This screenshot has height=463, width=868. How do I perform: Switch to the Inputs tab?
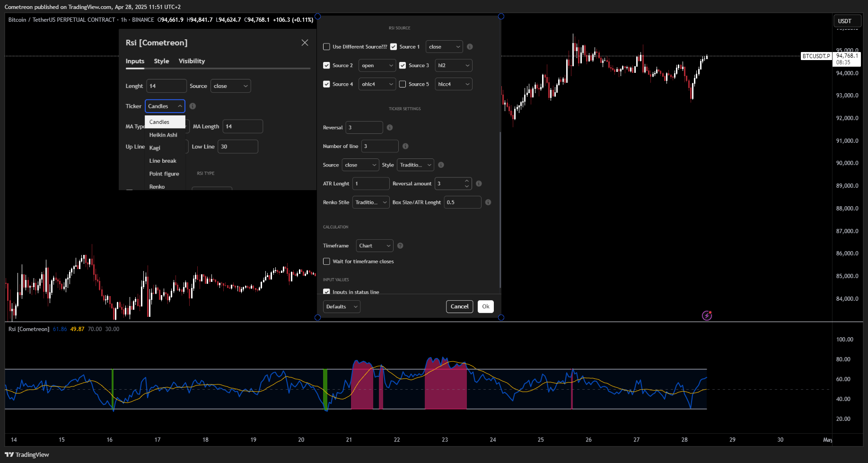pos(135,61)
